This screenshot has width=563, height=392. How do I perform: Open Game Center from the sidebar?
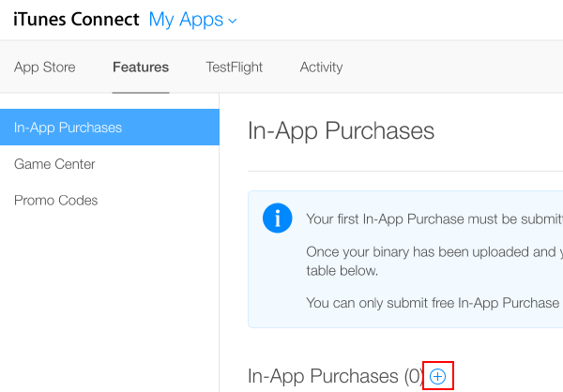click(x=54, y=164)
